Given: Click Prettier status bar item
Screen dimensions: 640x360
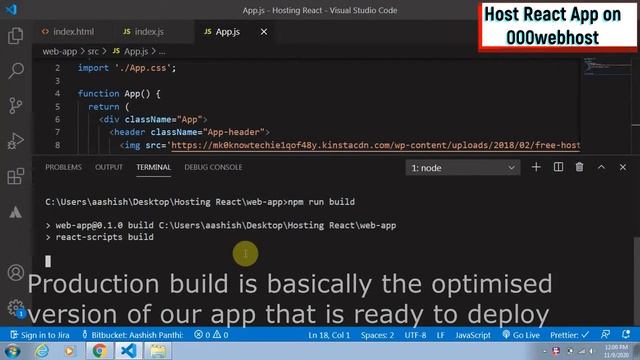Looking at the screenshot, I should [x=569, y=335].
